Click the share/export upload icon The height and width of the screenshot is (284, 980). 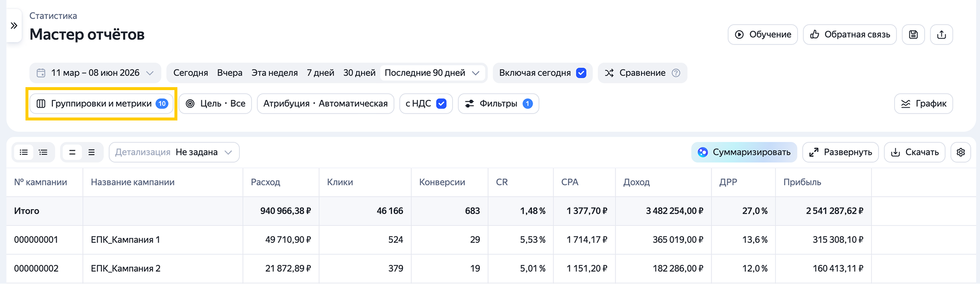pos(941,35)
